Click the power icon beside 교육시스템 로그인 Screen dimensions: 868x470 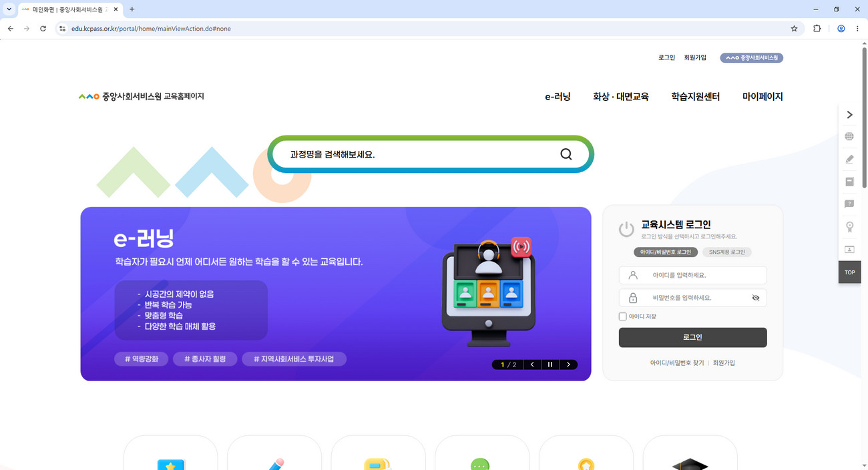click(x=626, y=229)
